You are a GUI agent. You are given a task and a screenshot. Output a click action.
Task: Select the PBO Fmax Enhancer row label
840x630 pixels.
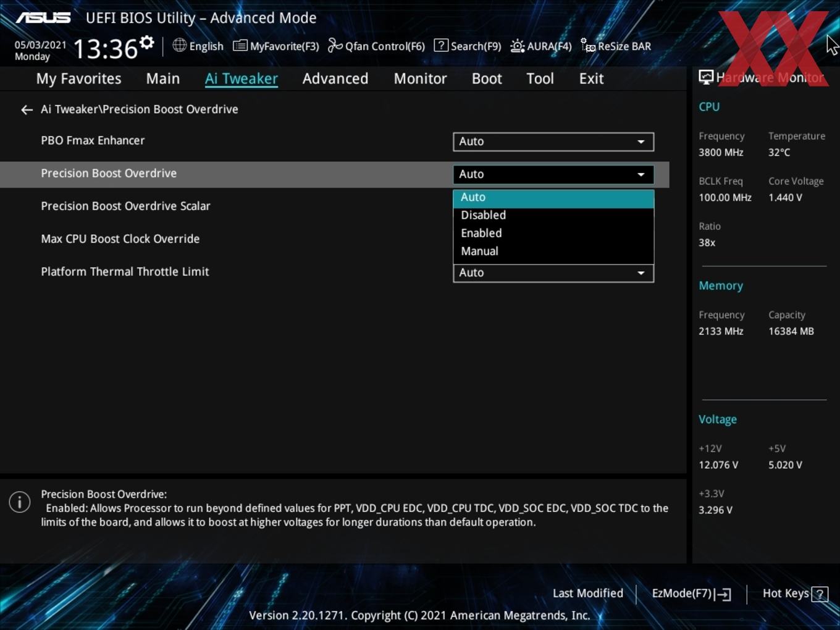(x=93, y=141)
